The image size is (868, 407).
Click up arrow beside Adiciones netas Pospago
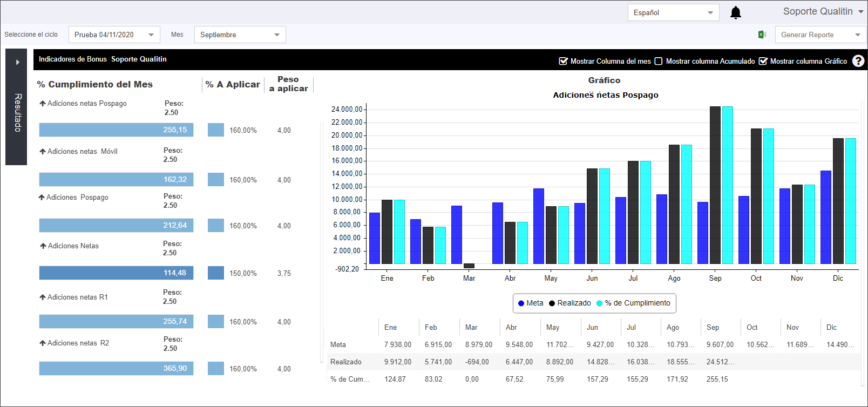(43, 103)
